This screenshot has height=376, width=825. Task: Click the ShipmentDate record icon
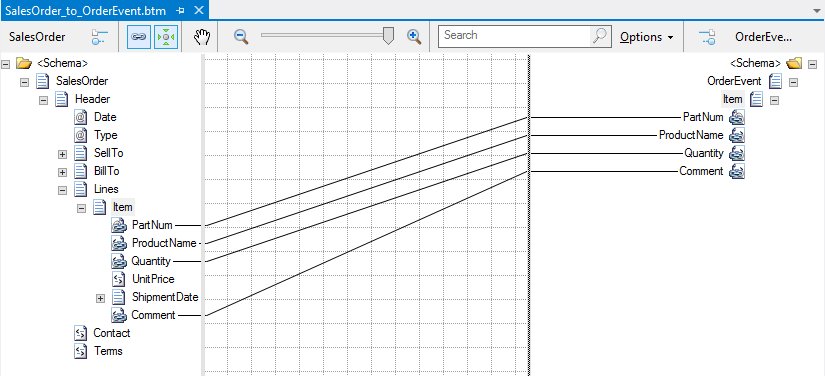(x=119, y=297)
